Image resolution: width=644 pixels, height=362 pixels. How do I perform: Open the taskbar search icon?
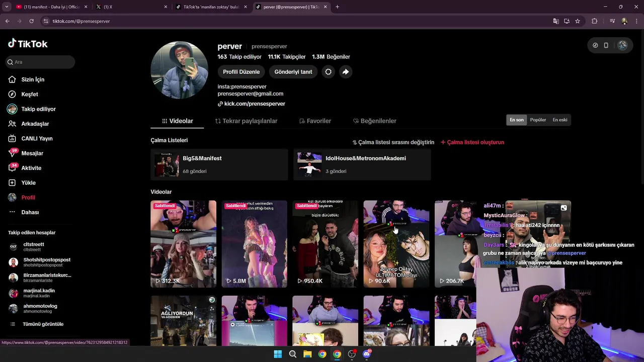click(x=292, y=354)
